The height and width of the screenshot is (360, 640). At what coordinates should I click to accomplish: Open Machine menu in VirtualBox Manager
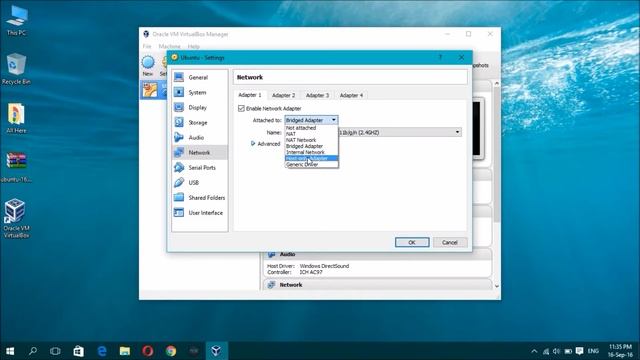tap(169, 47)
